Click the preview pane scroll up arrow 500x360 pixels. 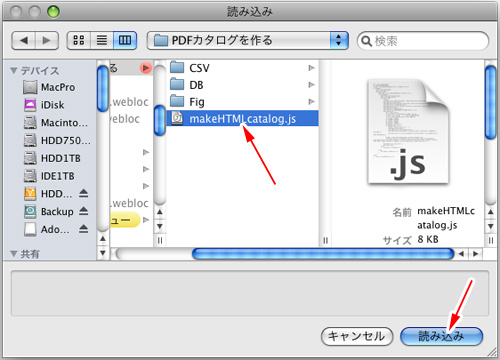[x=490, y=212]
